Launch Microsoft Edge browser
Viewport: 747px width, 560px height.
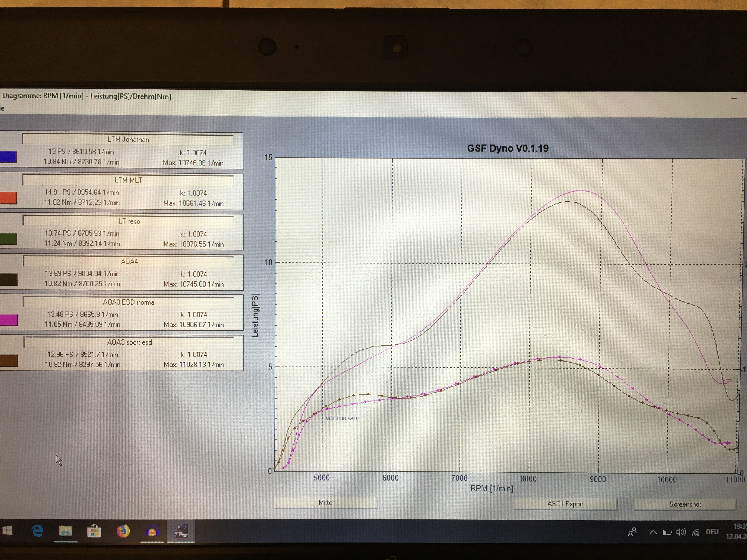pos(37,531)
